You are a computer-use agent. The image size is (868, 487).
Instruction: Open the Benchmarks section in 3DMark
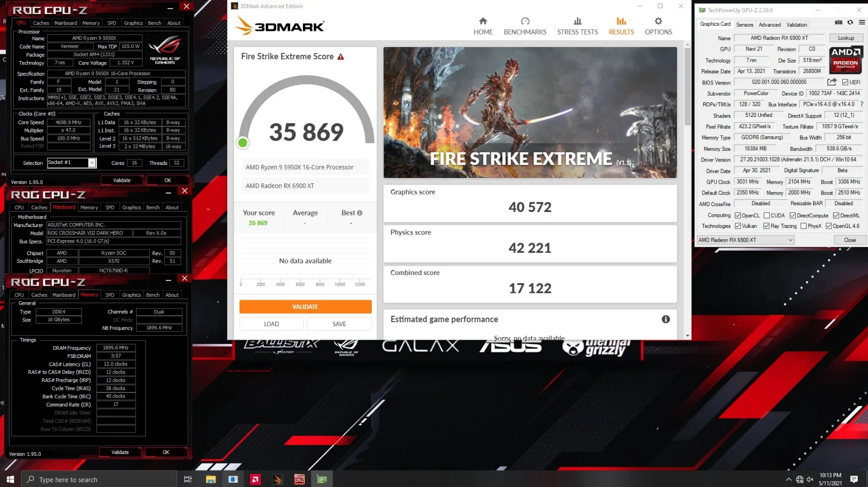[x=525, y=26]
